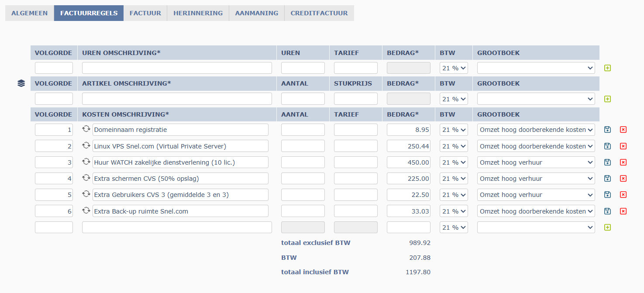The image size is (644, 293).
Task: Add new kosten row with plus icon
Action: tap(607, 228)
